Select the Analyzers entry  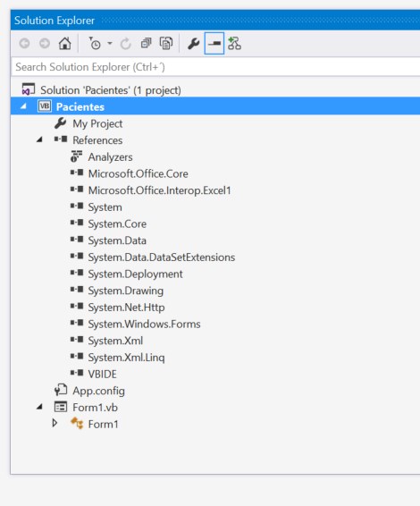click(x=110, y=157)
